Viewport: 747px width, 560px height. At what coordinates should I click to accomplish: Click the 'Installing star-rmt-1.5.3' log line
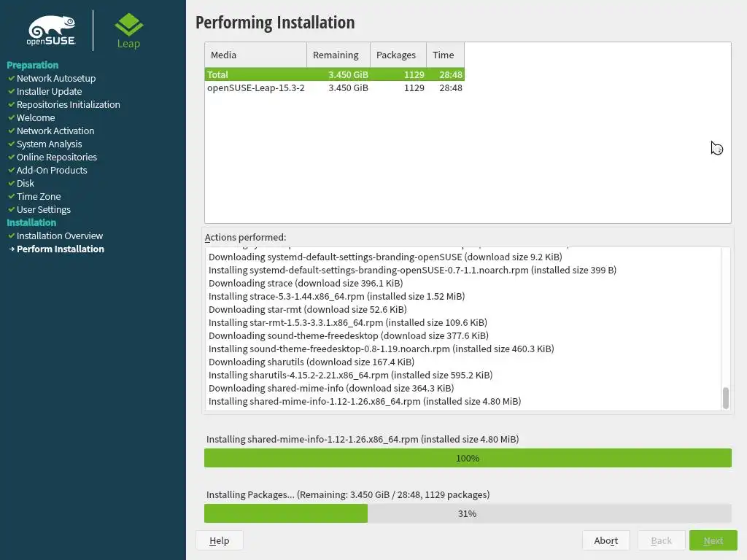click(x=348, y=322)
